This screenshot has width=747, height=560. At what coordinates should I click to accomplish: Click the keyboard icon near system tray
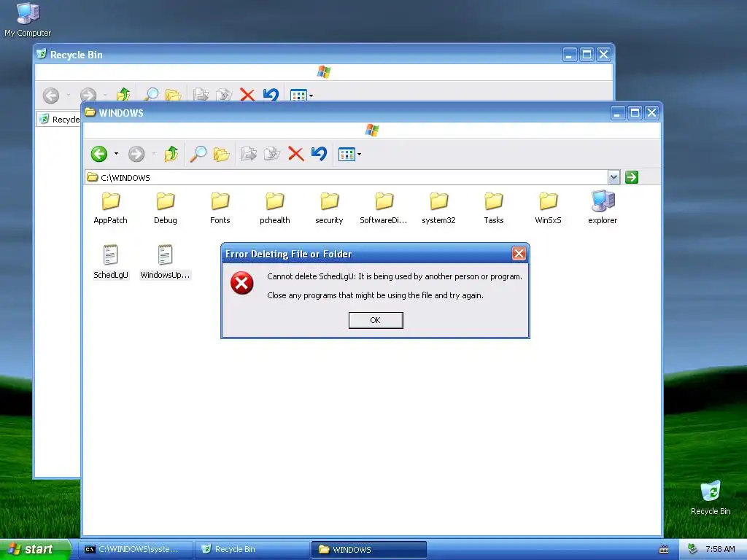coord(664,550)
